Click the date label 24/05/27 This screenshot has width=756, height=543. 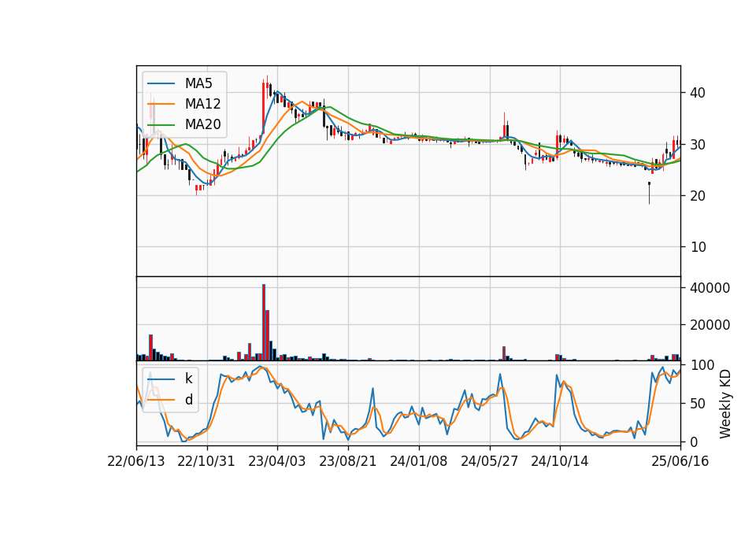pyautogui.click(x=489, y=461)
